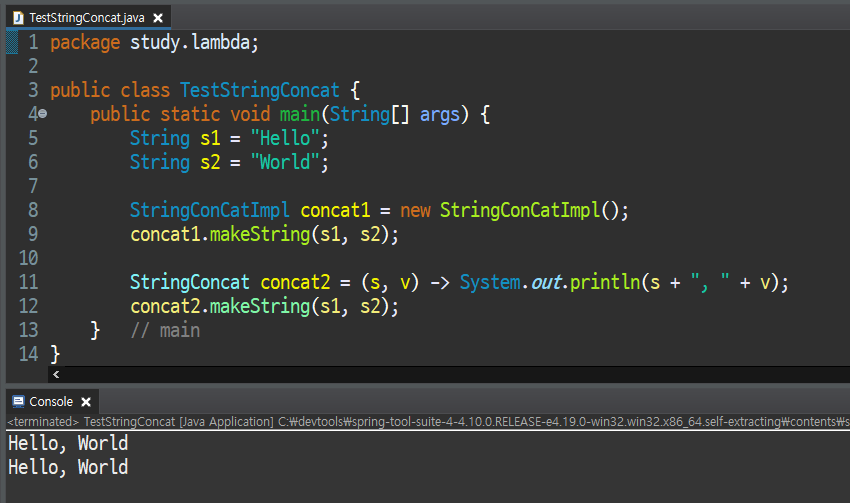The image size is (850, 503).
Task: Click 'String[]' parameter type on line 4
Action: click(x=369, y=114)
